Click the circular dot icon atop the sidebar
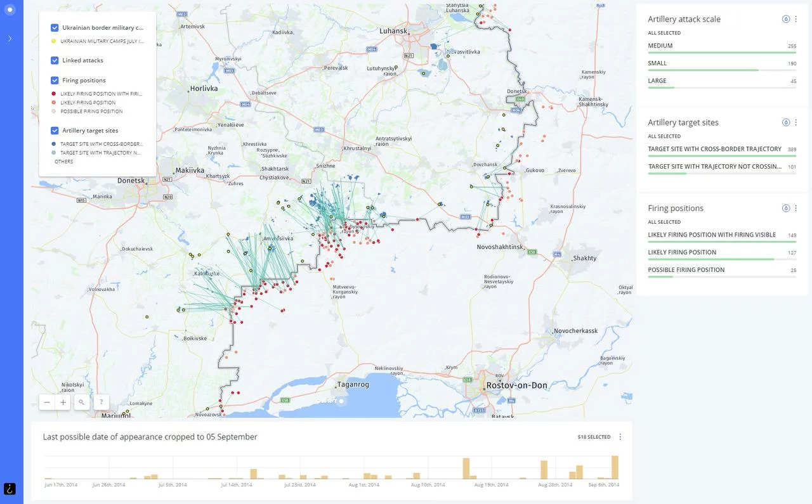Screen dimensions: 812x504 10,10
